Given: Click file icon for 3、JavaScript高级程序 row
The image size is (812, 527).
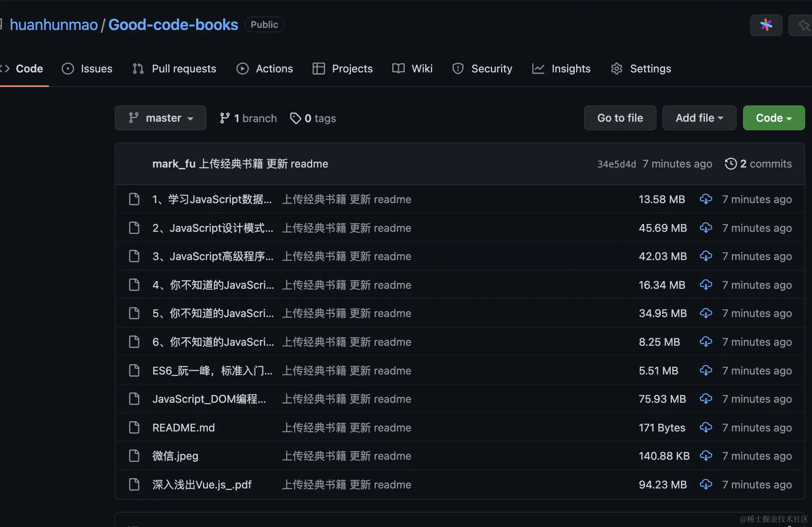Looking at the screenshot, I should [x=134, y=256].
